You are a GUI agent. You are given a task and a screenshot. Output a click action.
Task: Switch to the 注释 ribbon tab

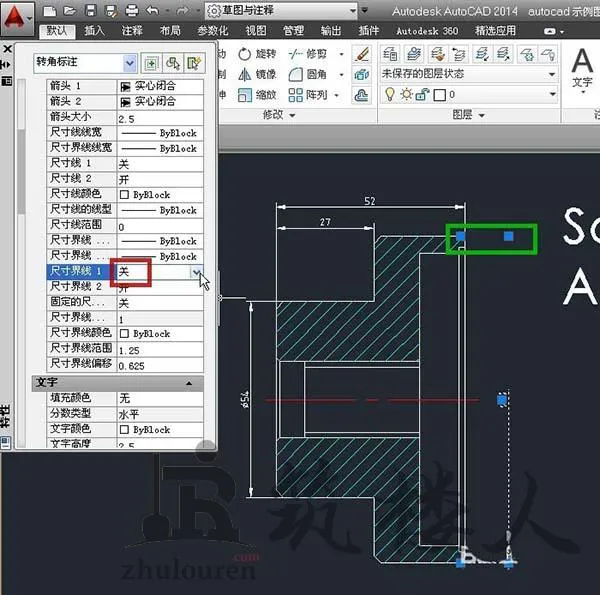132,31
